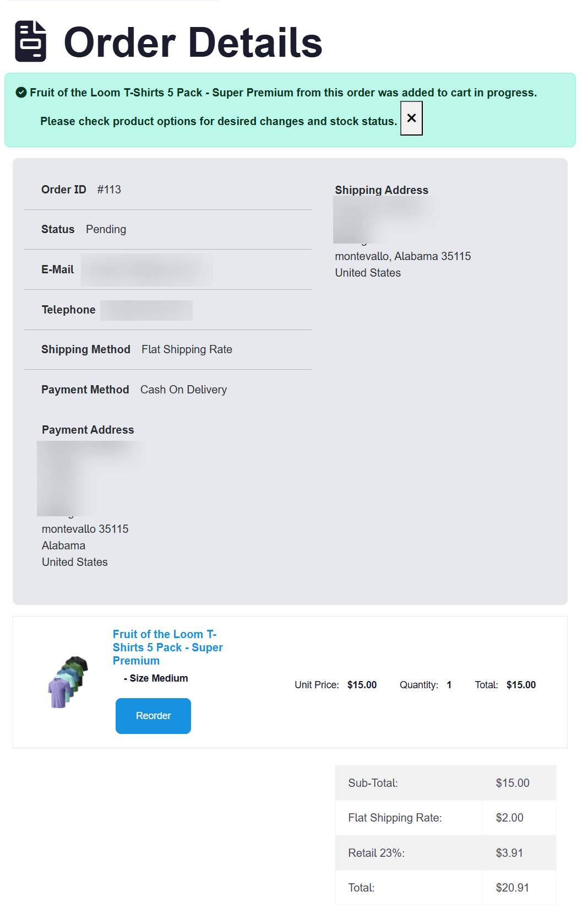
Task: Click the Order Details document icon
Action: [30, 41]
